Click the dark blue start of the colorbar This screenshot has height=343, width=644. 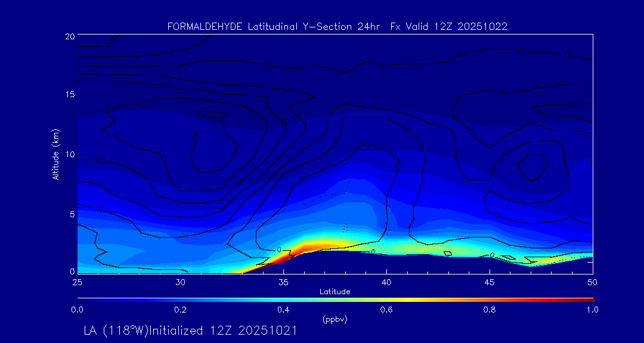(x=81, y=300)
